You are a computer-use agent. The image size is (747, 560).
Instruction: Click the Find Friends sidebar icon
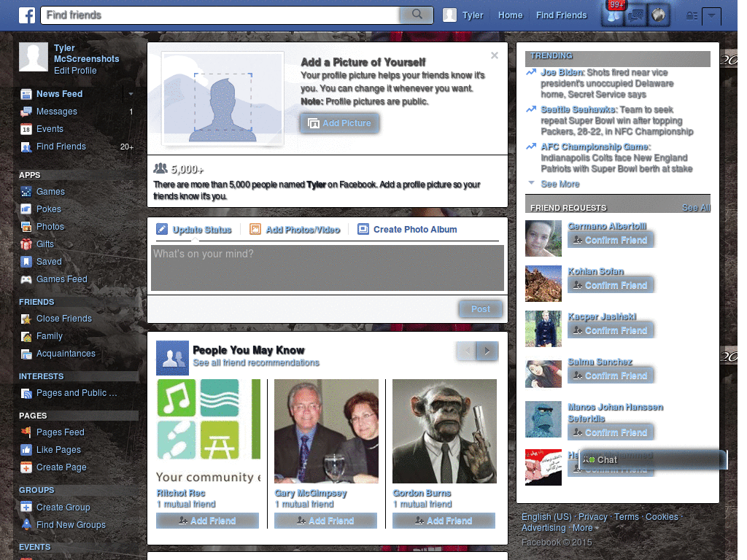pos(26,147)
